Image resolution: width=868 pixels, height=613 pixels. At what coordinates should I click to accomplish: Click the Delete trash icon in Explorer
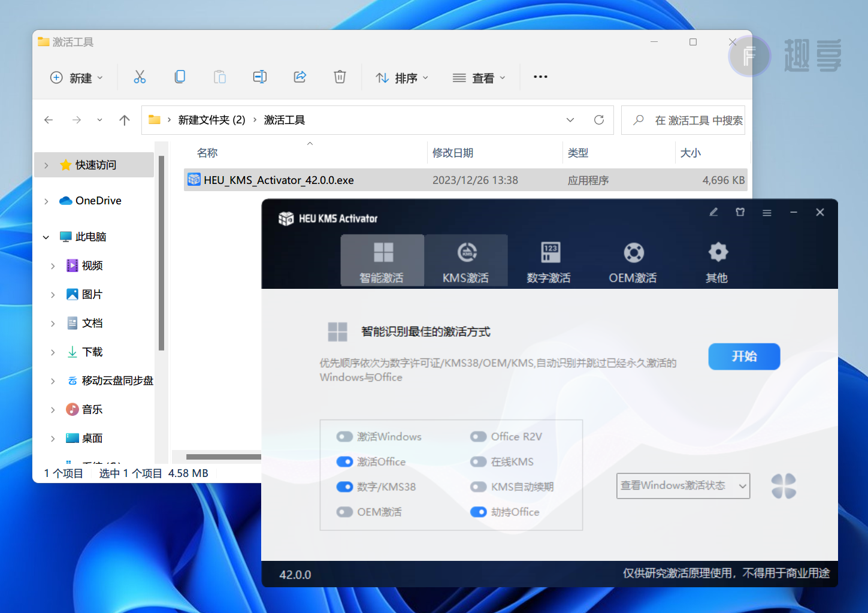pos(340,77)
